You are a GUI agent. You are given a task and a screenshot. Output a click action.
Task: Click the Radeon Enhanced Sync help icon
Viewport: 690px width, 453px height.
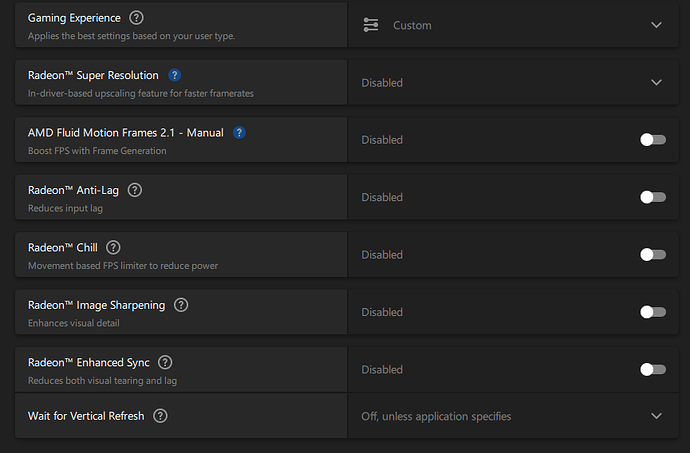click(x=165, y=362)
